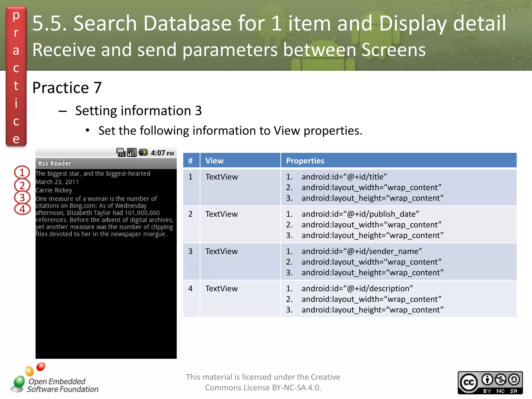532x399 pixels.
Task: Select the date 'March 23, 2011'
Action: click(x=57, y=182)
